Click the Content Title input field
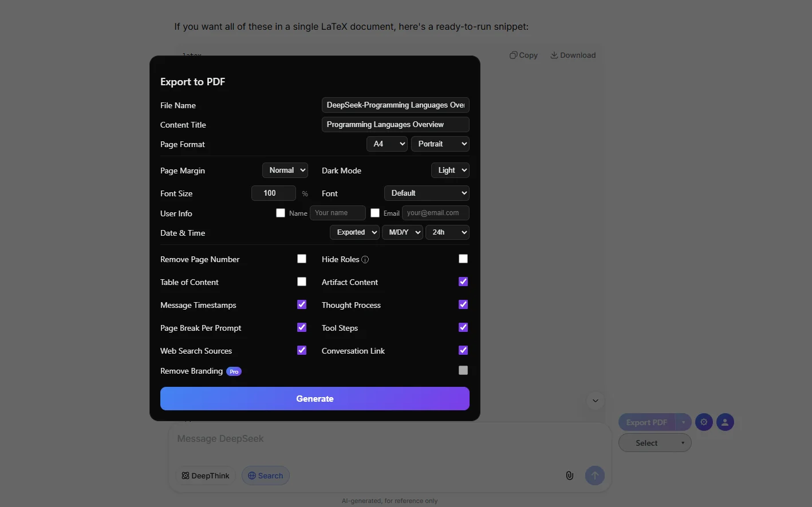812x507 pixels. (396, 124)
